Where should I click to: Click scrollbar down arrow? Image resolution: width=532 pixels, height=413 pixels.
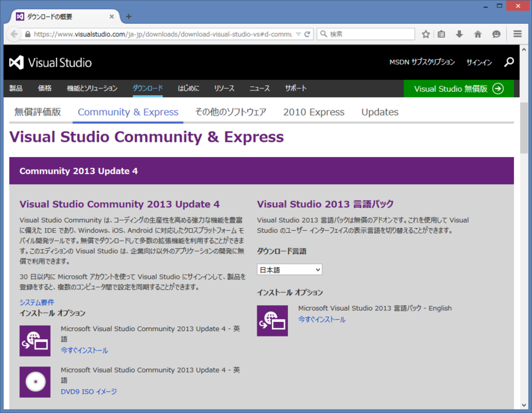tap(524, 405)
